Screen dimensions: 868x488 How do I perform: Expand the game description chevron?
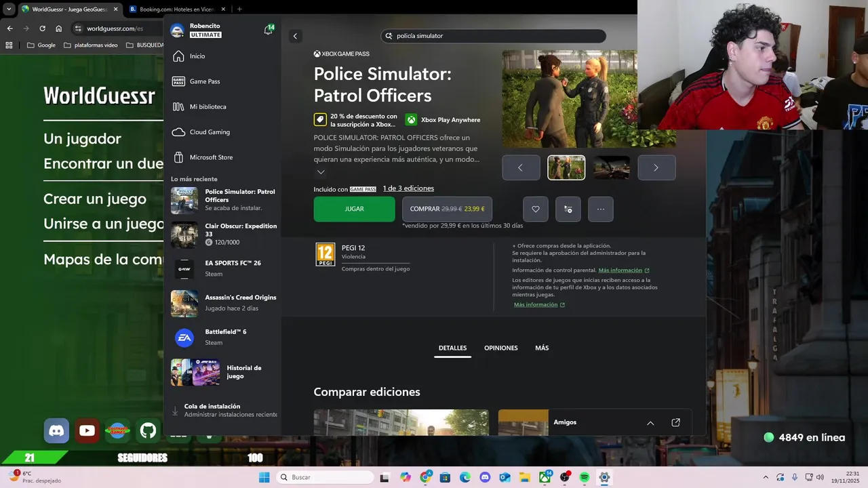pyautogui.click(x=321, y=172)
